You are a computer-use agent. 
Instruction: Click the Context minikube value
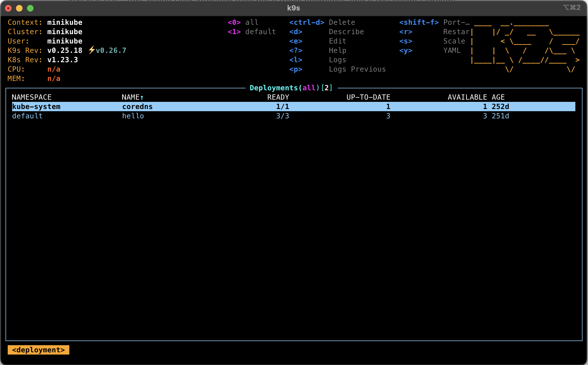65,22
